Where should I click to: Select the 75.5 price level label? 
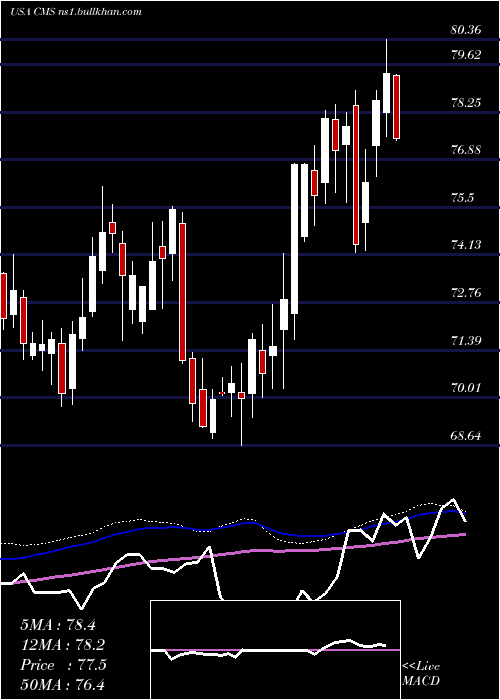462,197
